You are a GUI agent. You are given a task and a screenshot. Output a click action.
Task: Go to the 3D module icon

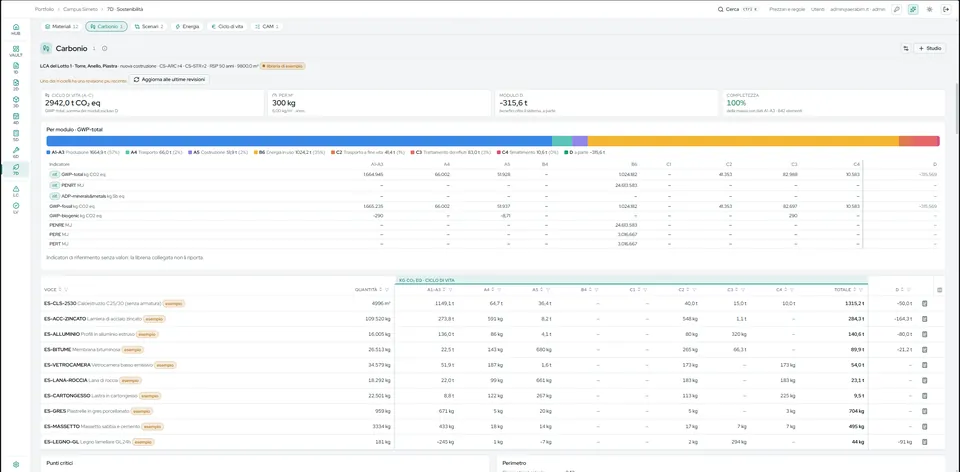click(x=16, y=101)
